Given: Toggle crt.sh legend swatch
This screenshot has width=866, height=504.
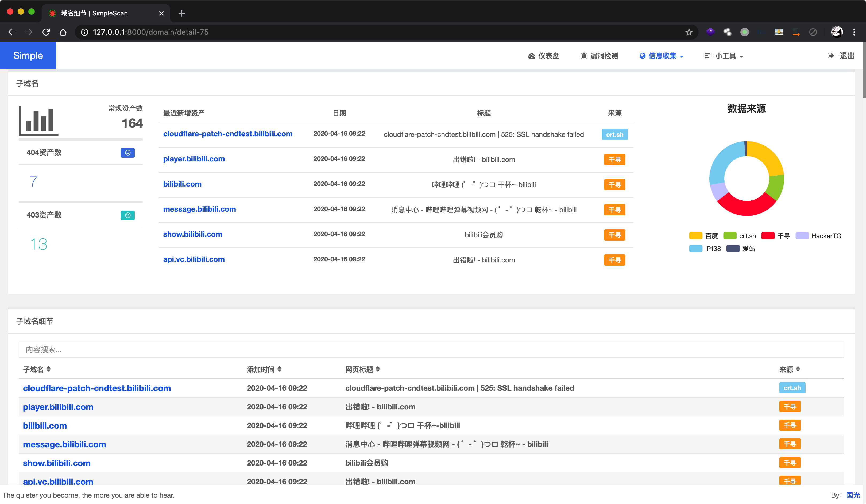Looking at the screenshot, I should 730,236.
